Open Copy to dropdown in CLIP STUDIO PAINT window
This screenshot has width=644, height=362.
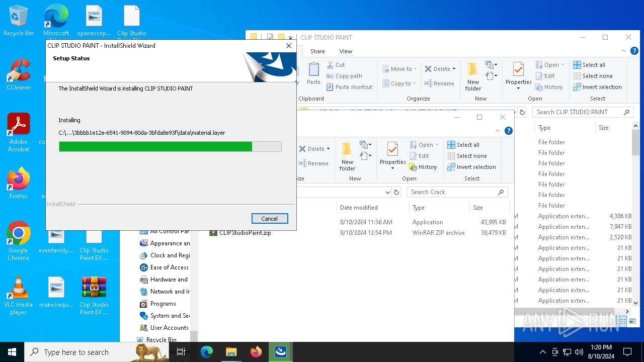[x=399, y=83]
